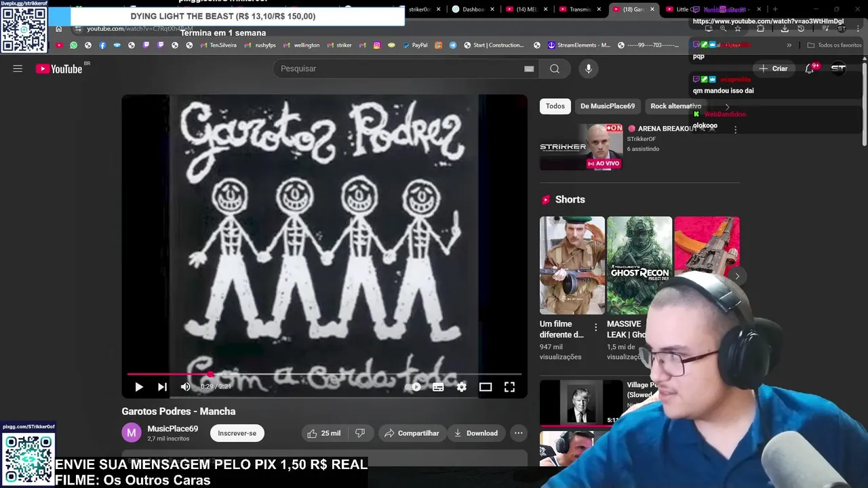Click the search magnifier button
Viewport: 868px width, 488px height.
(555, 68)
